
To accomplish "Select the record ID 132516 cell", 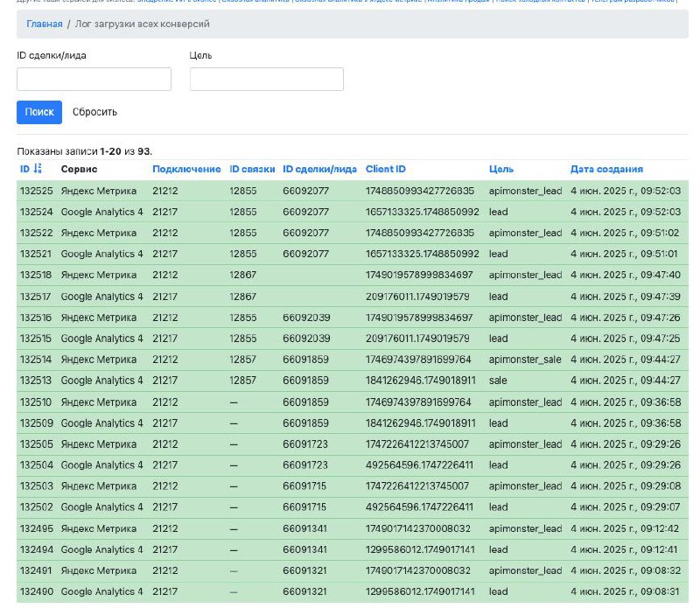I will [36, 318].
